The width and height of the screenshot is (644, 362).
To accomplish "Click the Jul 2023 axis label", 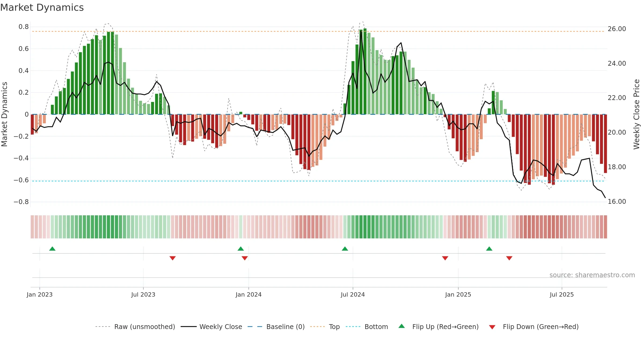I will pyautogui.click(x=143, y=294).
